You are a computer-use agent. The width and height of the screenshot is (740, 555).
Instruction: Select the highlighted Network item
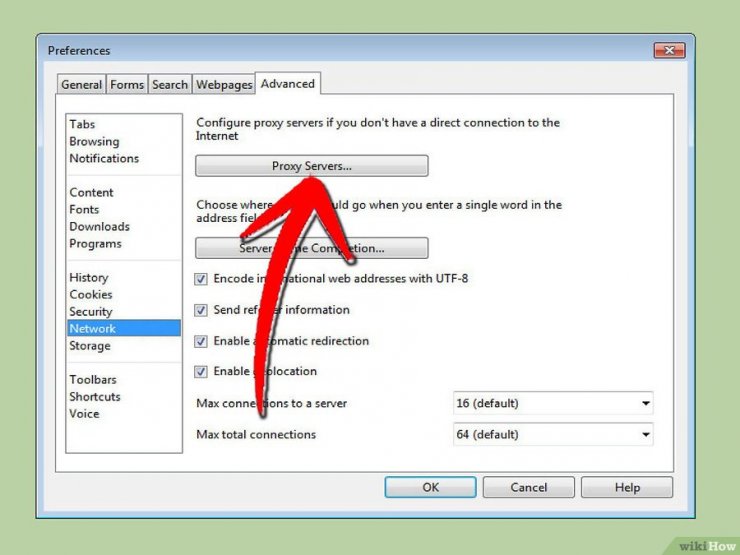(124, 328)
